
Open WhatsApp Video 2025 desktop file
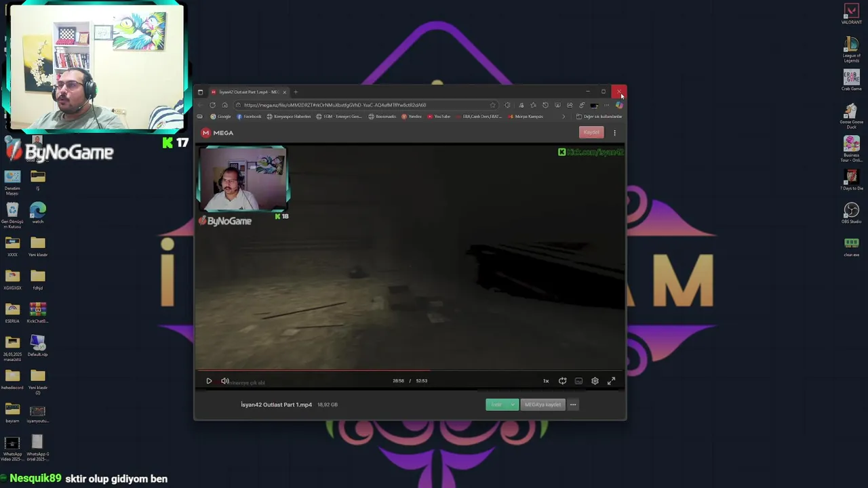point(12,449)
